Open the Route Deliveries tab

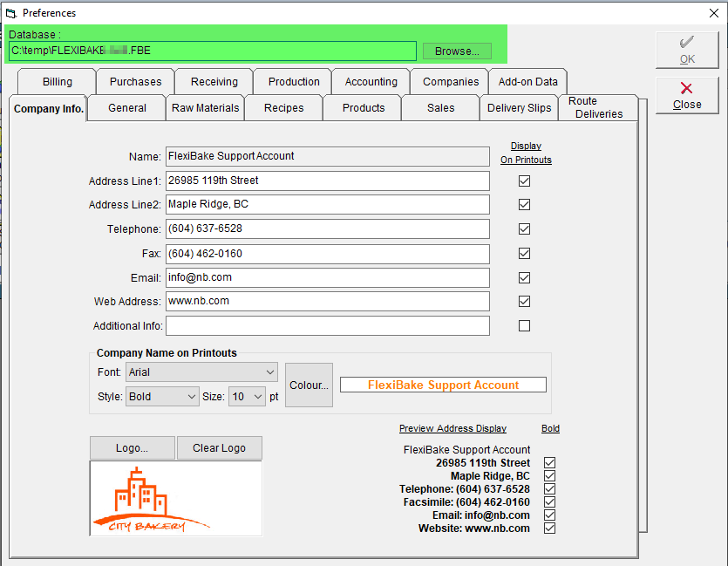[598, 108]
